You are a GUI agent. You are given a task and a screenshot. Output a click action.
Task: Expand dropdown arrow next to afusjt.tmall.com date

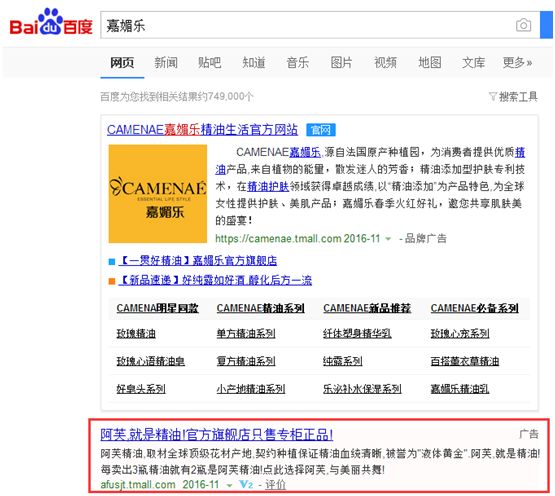229,485
